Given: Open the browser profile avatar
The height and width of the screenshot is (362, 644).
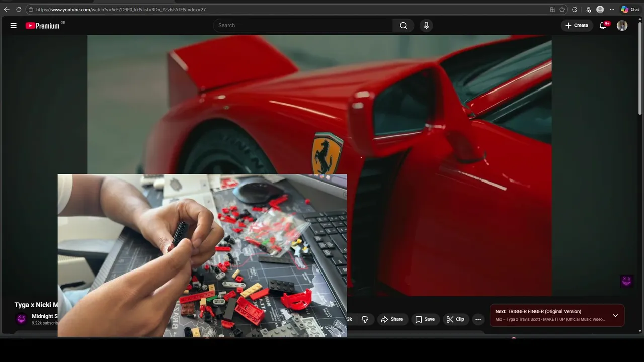Looking at the screenshot, I should pyautogui.click(x=600, y=10).
